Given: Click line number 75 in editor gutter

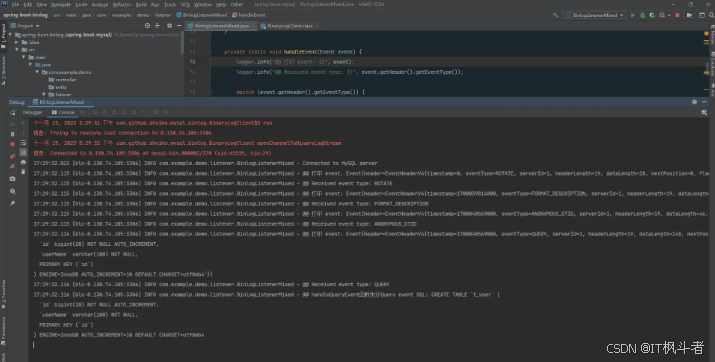Looking at the screenshot, I should coord(192,62).
